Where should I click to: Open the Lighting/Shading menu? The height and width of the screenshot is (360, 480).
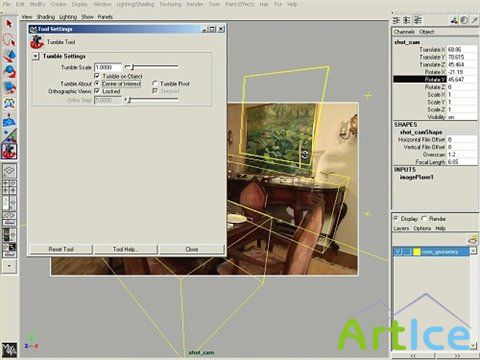coord(135,4)
